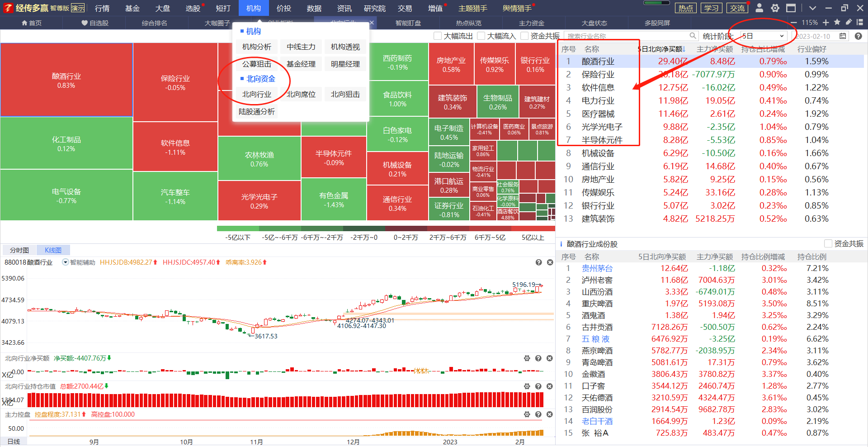The height and width of the screenshot is (447, 868).
Task: Choose 北向行业 in the 北向资金 section
Action: (x=257, y=94)
